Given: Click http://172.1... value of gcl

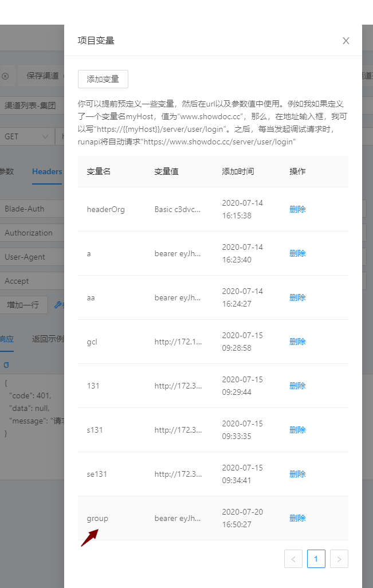Looking at the screenshot, I should point(178,342).
